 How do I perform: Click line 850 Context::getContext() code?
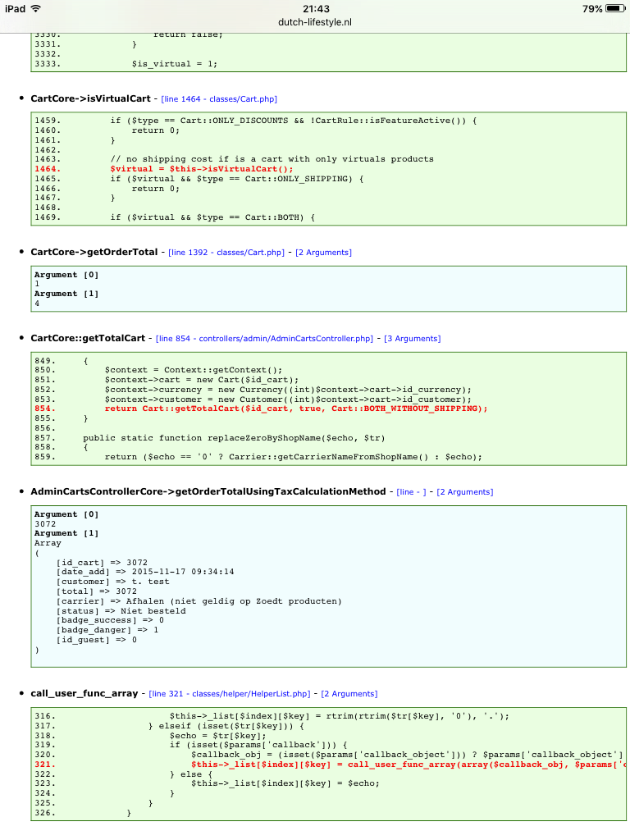click(194, 370)
